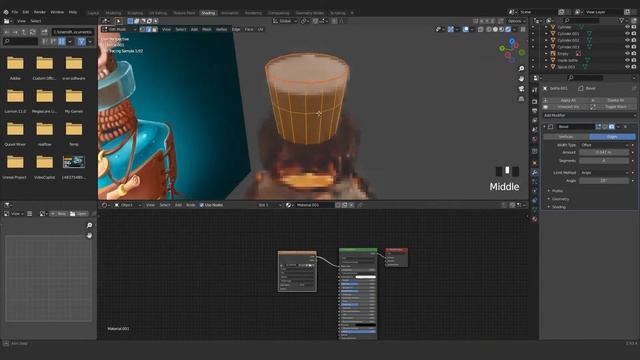Adjust the bevel Amount slider field
Viewport: 640px width, 360px height.
coord(604,152)
